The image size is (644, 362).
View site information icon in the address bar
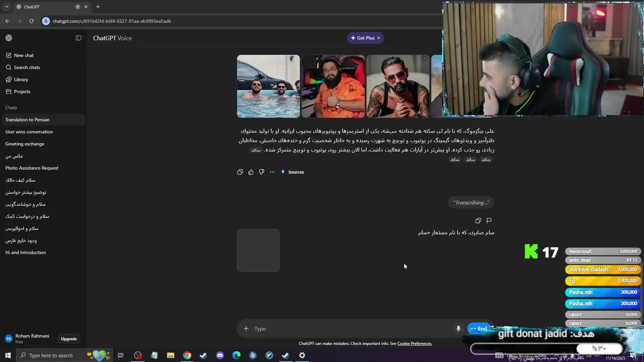pos(46,21)
